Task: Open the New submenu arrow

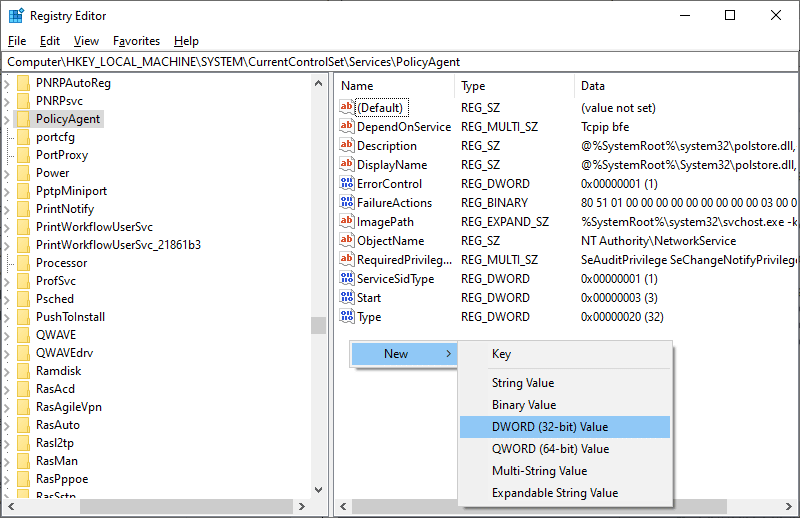Action: [448, 354]
